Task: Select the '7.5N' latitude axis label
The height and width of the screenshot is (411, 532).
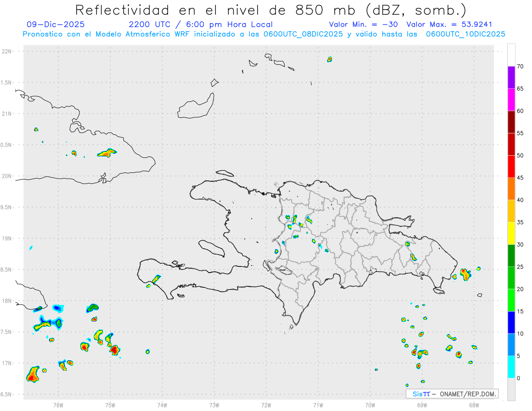Action: pos(7,332)
